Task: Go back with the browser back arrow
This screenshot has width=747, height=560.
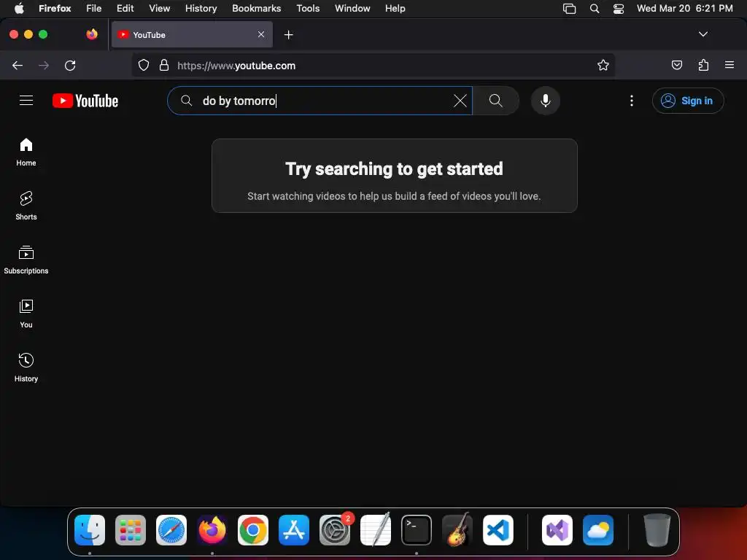Action: point(18,65)
